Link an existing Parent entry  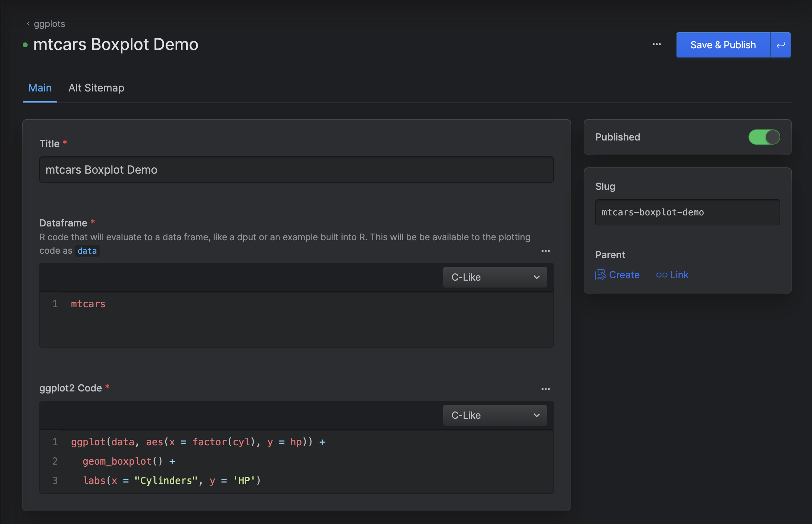pyautogui.click(x=672, y=275)
